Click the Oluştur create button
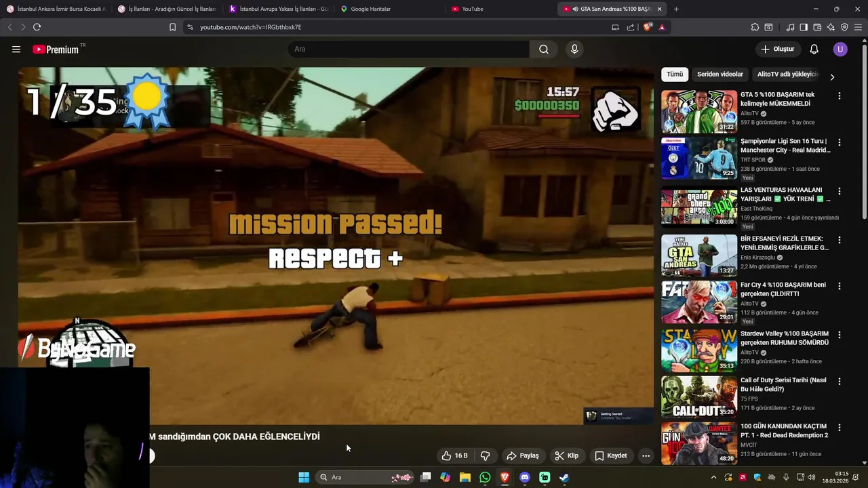The image size is (868, 488). (777, 49)
